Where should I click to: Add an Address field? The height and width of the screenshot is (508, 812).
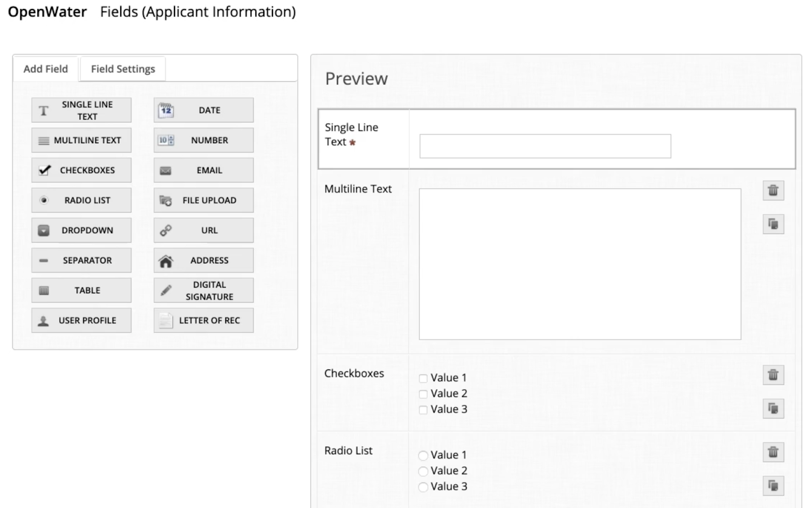coord(202,260)
